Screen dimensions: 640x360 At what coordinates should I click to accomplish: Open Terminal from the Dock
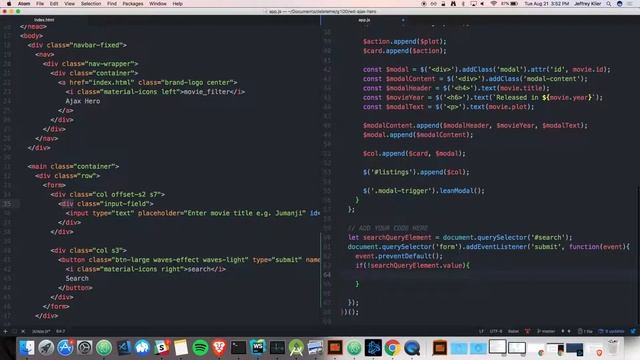(238, 348)
